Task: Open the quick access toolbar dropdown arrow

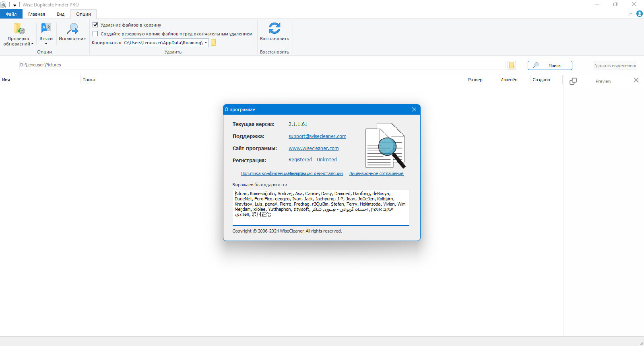Action: click(x=14, y=5)
